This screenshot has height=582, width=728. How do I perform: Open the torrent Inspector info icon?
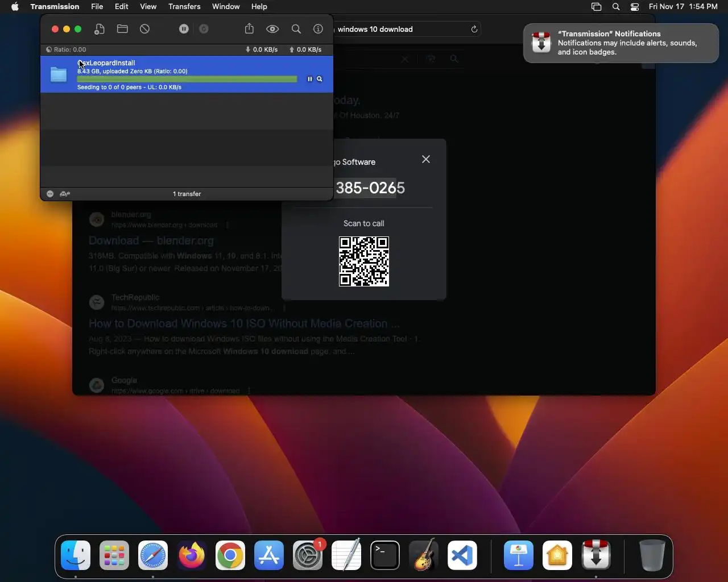point(318,29)
